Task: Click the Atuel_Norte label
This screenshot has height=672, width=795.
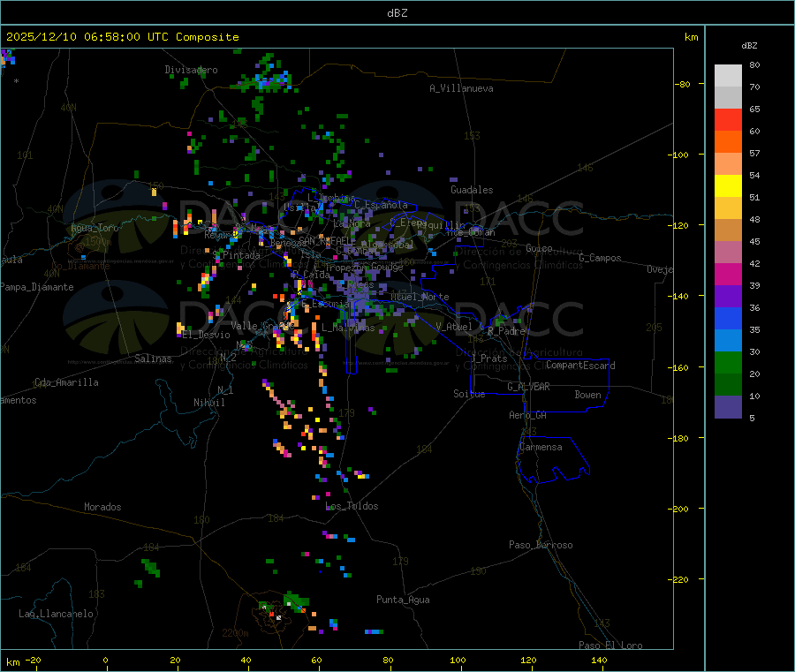Action: [420, 297]
